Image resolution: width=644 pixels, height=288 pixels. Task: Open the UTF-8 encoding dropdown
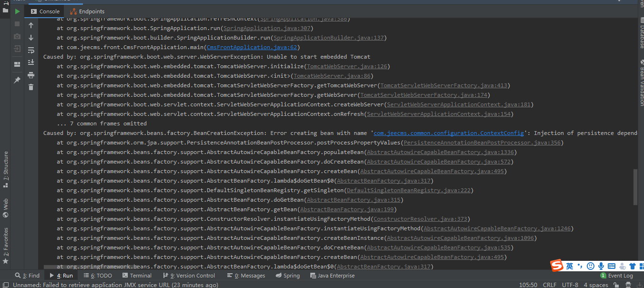[x=570, y=285]
